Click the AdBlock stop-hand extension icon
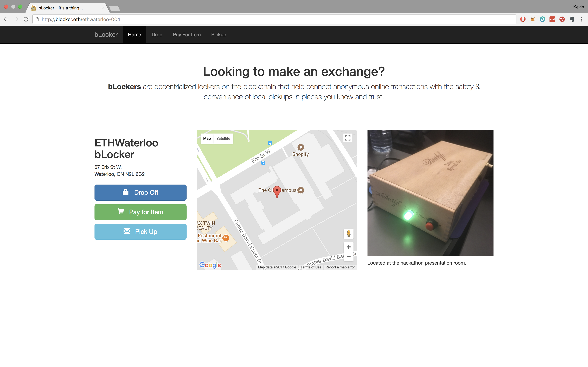 pyautogui.click(x=523, y=19)
